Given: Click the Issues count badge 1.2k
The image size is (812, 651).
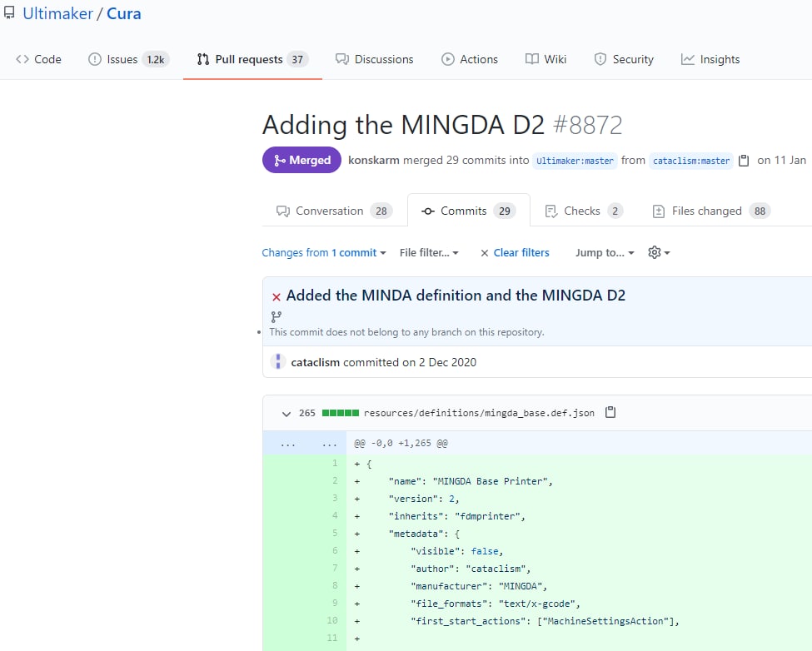Looking at the screenshot, I should click(156, 59).
